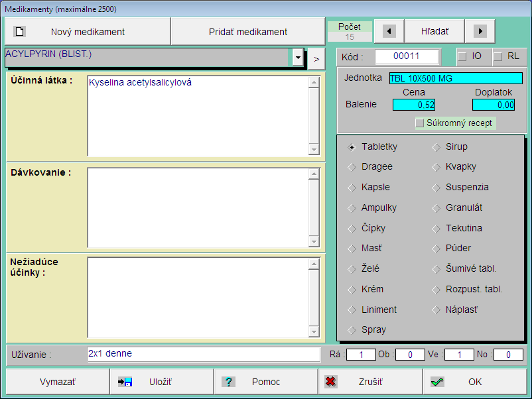The width and height of the screenshot is (532, 399).
Task: Select the Masť radio option
Action: point(352,249)
